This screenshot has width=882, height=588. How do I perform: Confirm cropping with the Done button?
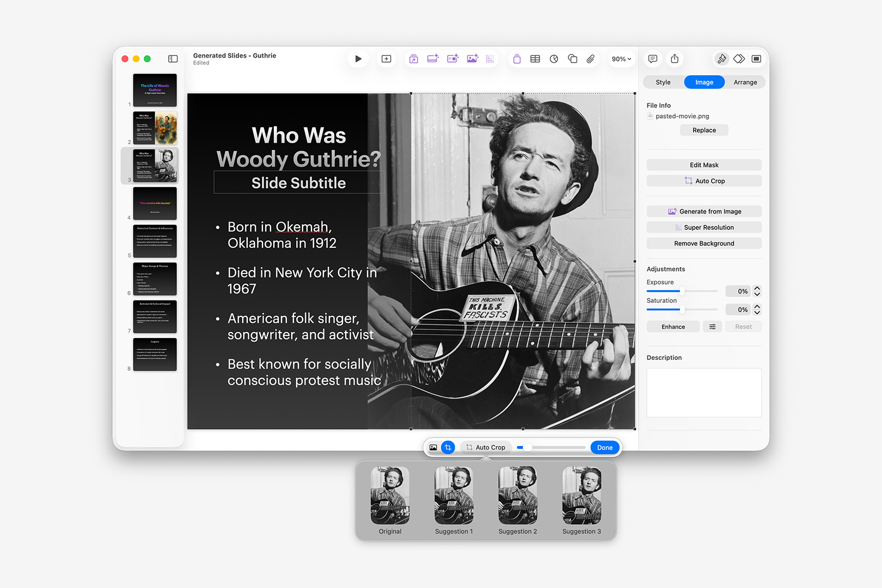coord(604,447)
